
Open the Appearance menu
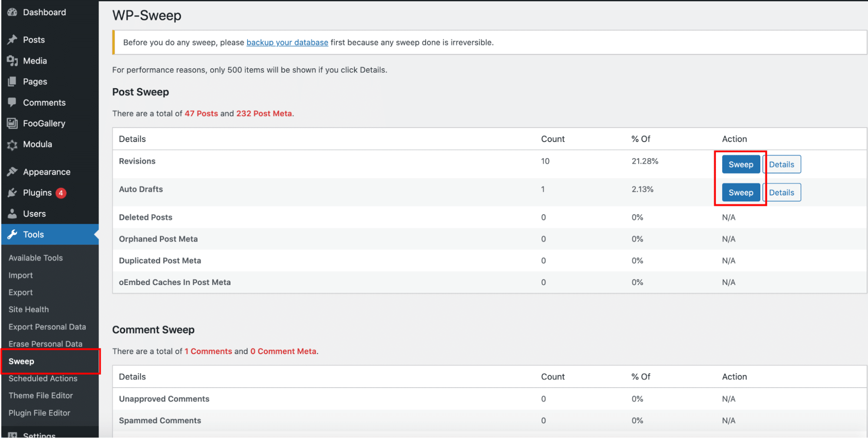pyautogui.click(x=50, y=172)
